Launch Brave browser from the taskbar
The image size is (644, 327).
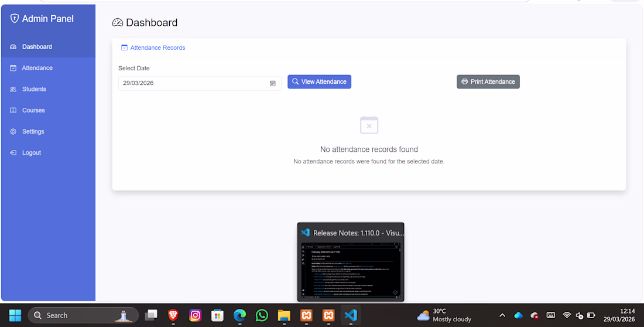point(173,315)
